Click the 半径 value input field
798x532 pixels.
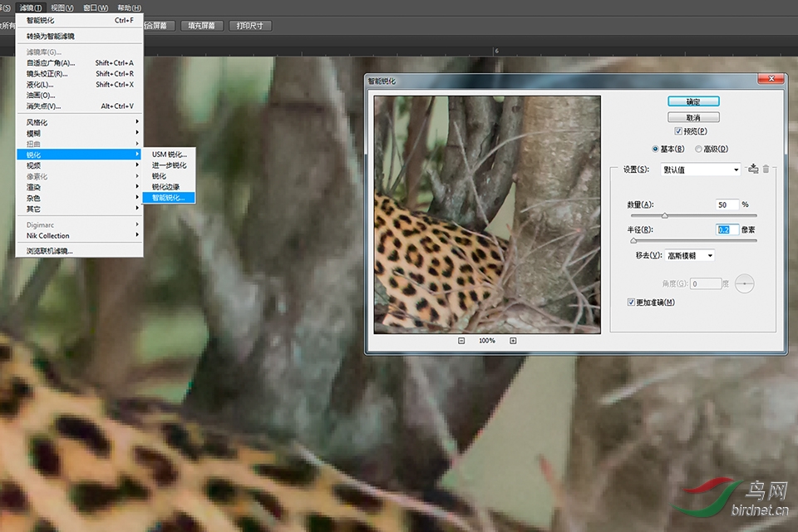coord(727,229)
